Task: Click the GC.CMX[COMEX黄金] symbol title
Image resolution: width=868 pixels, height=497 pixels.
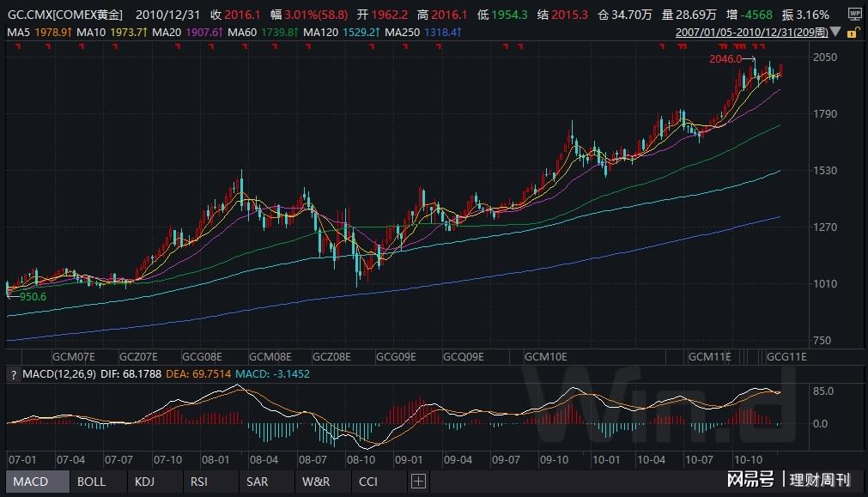Action: [64, 15]
